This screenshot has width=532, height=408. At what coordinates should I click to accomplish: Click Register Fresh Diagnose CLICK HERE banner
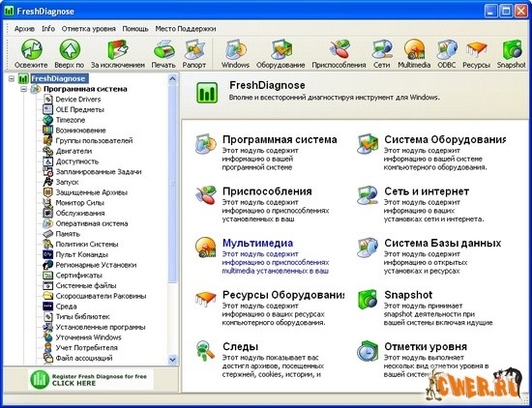click(91, 380)
